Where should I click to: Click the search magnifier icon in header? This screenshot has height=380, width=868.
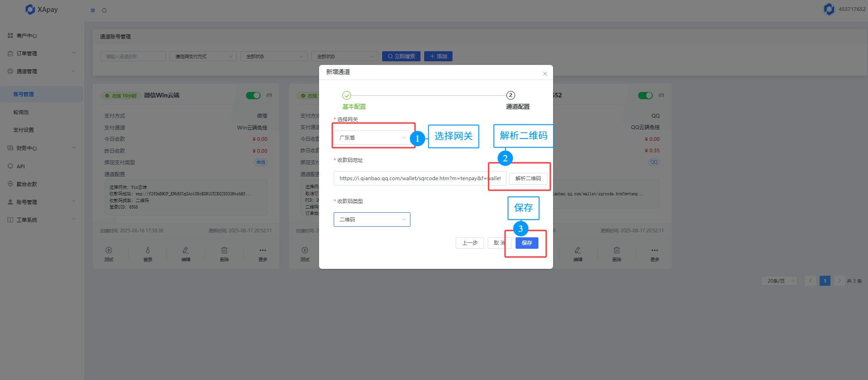pyautogui.click(x=104, y=11)
